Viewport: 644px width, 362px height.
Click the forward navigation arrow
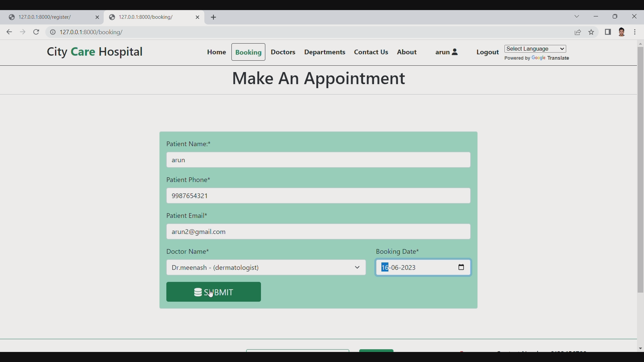22,32
